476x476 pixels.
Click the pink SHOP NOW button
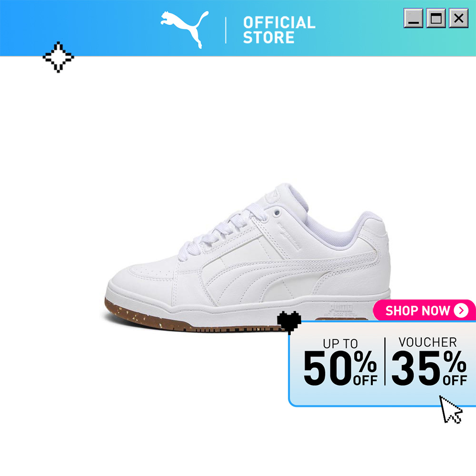click(x=424, y=310)
